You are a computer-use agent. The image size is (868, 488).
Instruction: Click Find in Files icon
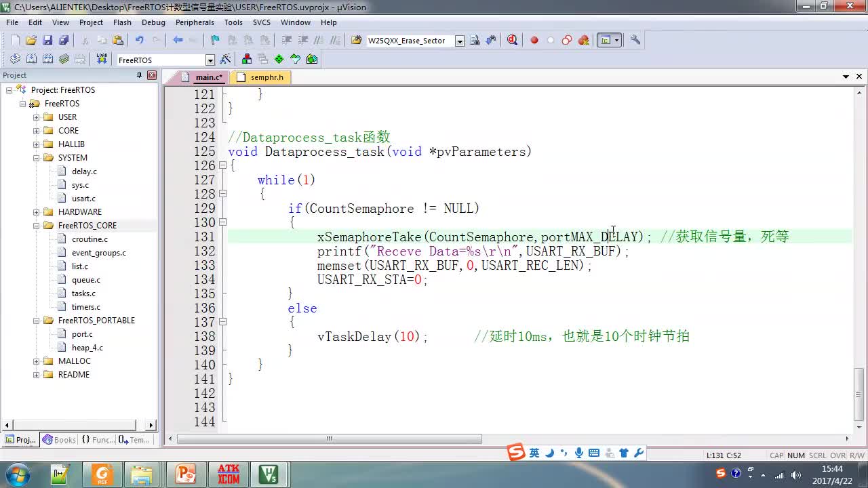pyautogui.click(x=356, y=41)
